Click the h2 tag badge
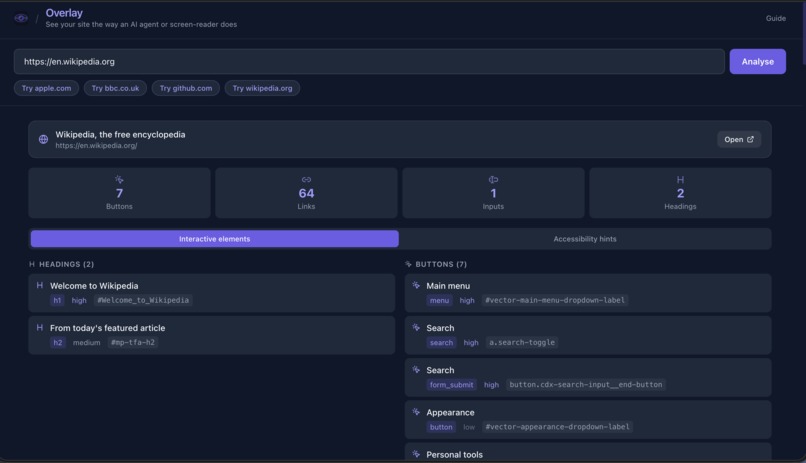 coord(58,342)
